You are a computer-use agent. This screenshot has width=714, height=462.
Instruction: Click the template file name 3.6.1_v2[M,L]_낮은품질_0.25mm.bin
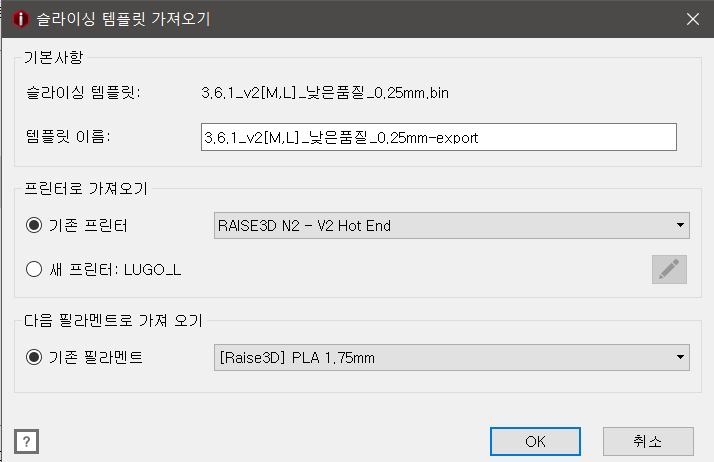pos(325,93)
